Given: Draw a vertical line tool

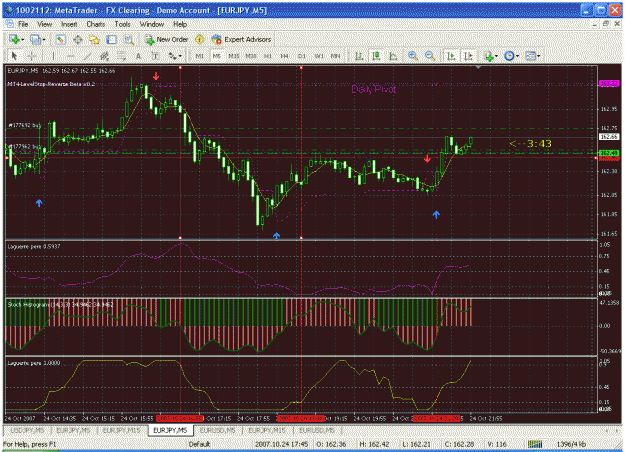Looking at the screenshot, I should click(x=53, y=56).
